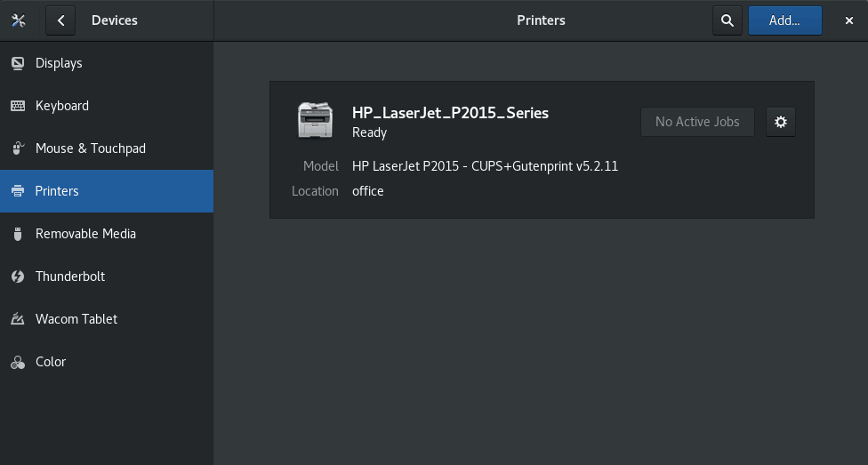
Task: Click the HP_LaserJet_P2015_Series printer name
Action: pyautogui.click(x=450, y=113)
